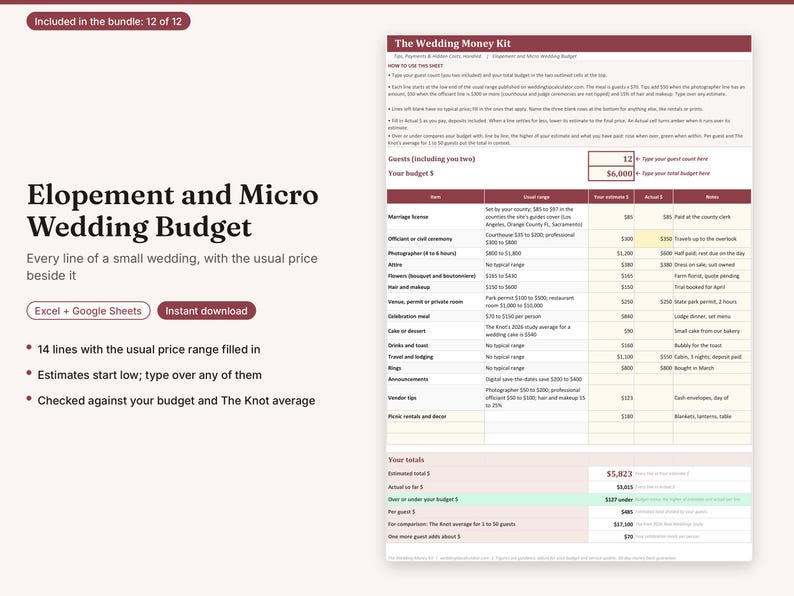Viewport: 794px width, 596px height.
Task: Click the bullet 'Estimates start low; type over any'
Action: click(x=149, y=375)
